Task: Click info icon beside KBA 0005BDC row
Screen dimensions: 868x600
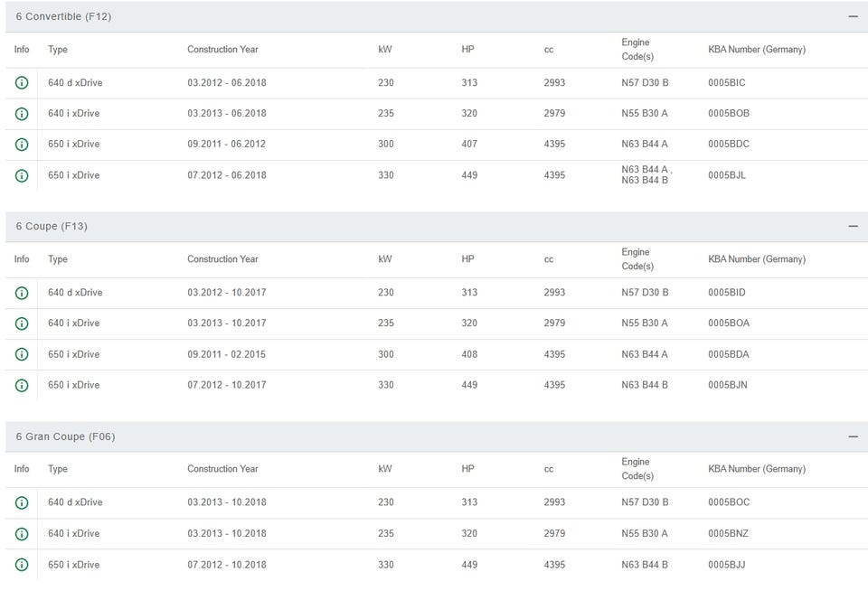Action: tap(22, 145)
